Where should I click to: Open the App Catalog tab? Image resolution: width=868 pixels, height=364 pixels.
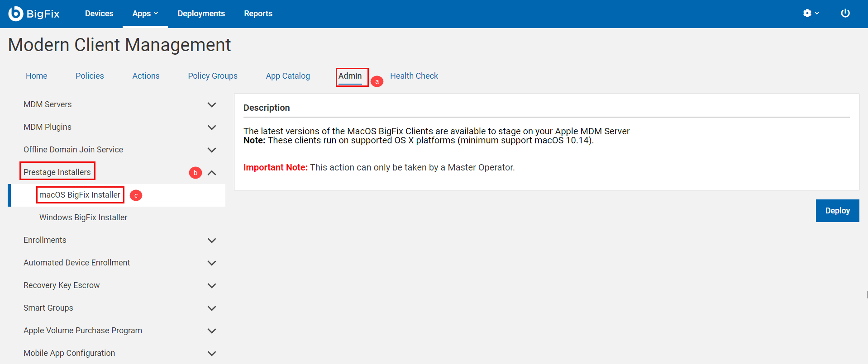point(288,76)
